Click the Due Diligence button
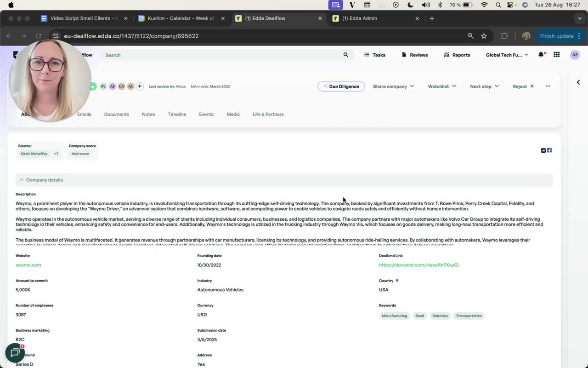Screen dimensions: 588x368 pos(341,86)
